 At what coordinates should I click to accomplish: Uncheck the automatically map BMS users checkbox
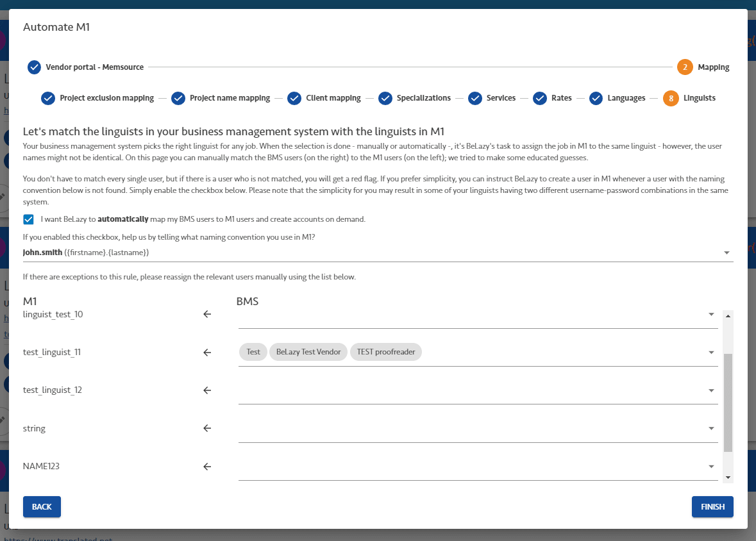(28, 219)
